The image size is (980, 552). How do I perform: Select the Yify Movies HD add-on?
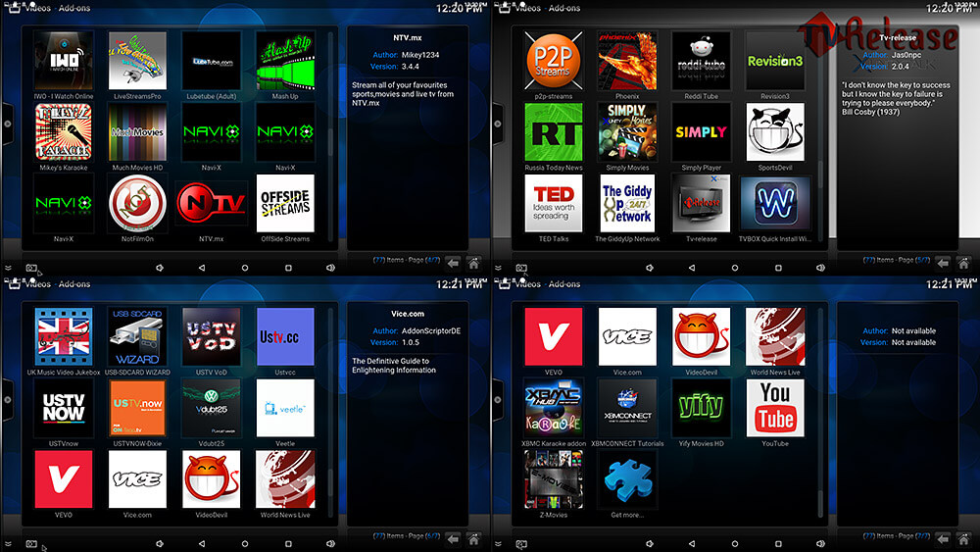click(x=702, y=408)
